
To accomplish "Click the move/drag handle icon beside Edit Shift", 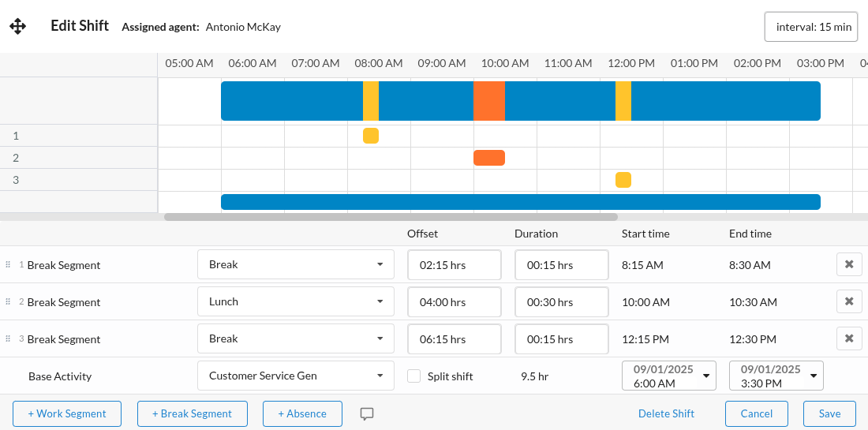I will (x=17, y=27).
